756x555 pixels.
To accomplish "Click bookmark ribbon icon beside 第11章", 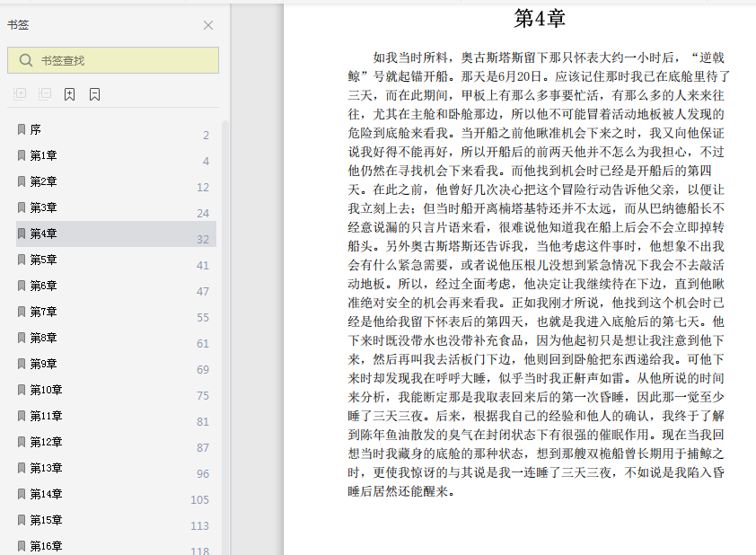I will [x=22, y=416].
